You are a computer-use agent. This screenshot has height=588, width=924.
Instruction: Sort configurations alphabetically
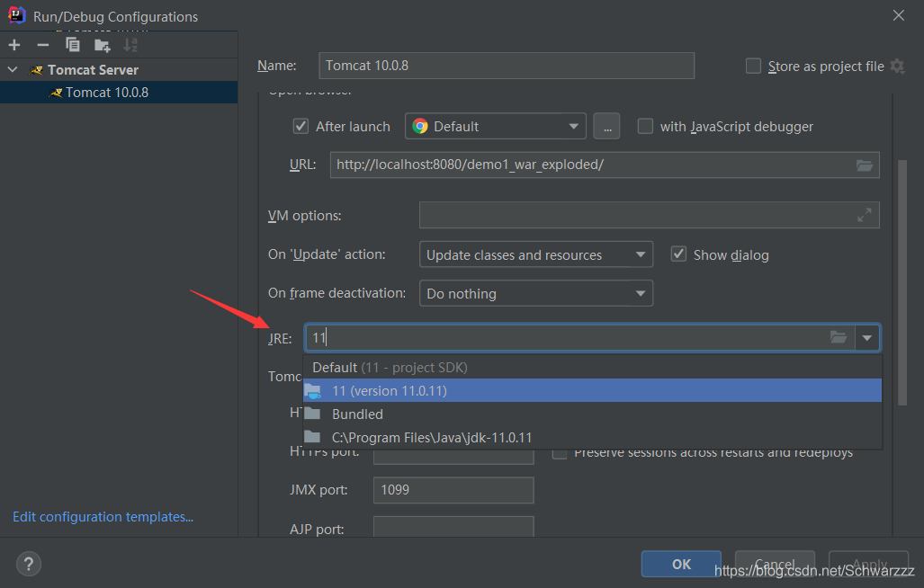tap(130, 45)
